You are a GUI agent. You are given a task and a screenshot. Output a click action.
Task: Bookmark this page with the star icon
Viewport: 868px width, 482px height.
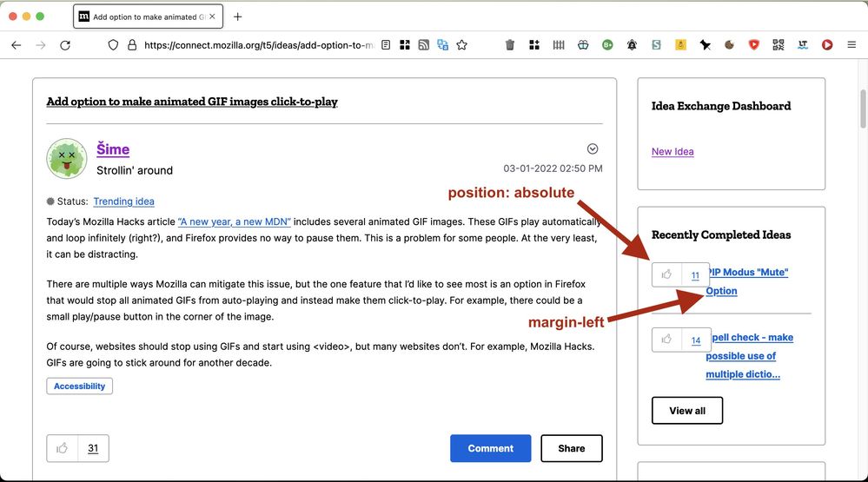(x=461, y=45)
